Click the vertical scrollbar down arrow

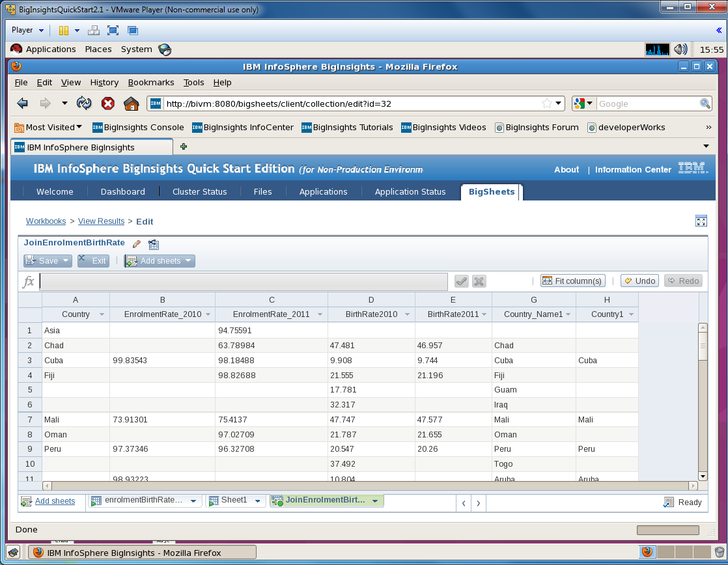(703, 476)
